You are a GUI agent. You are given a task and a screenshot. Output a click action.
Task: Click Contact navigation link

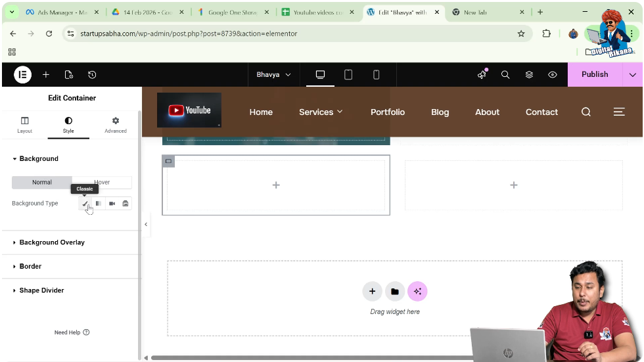541,112
